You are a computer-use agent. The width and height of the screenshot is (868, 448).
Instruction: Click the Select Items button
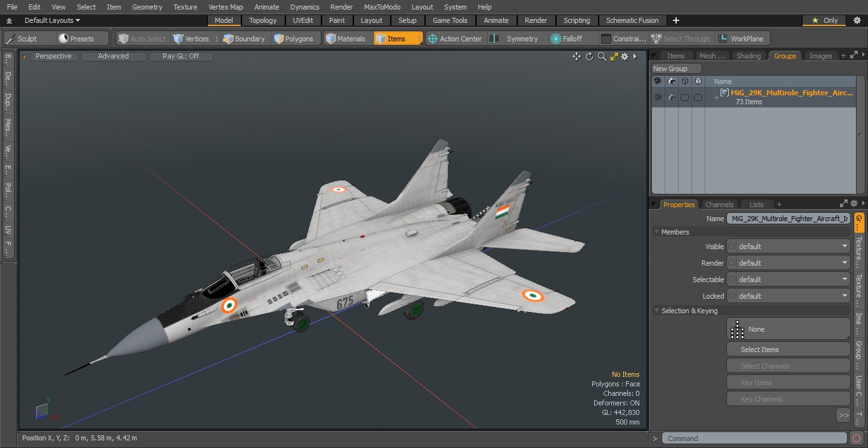pyautogui.click(x=789, y=350)
